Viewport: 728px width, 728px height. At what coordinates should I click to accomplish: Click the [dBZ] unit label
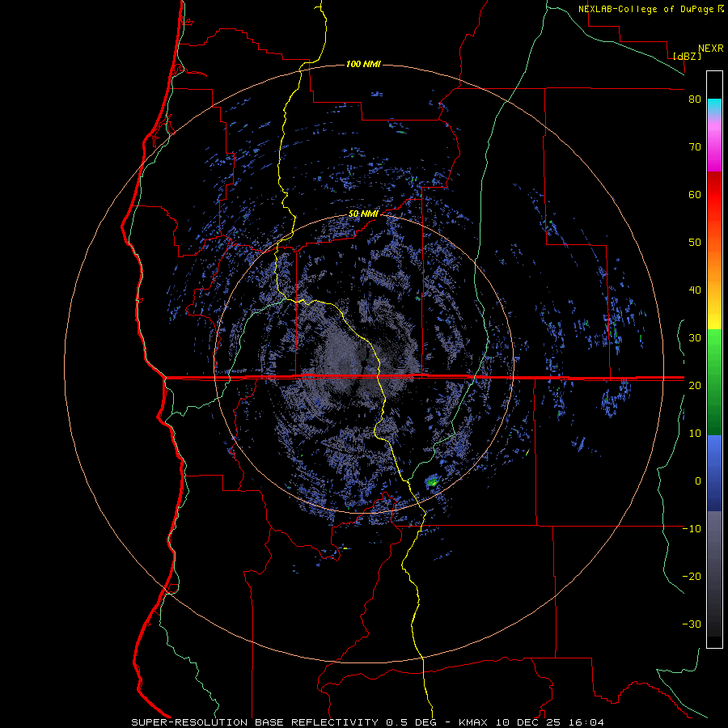coord(687,56)
